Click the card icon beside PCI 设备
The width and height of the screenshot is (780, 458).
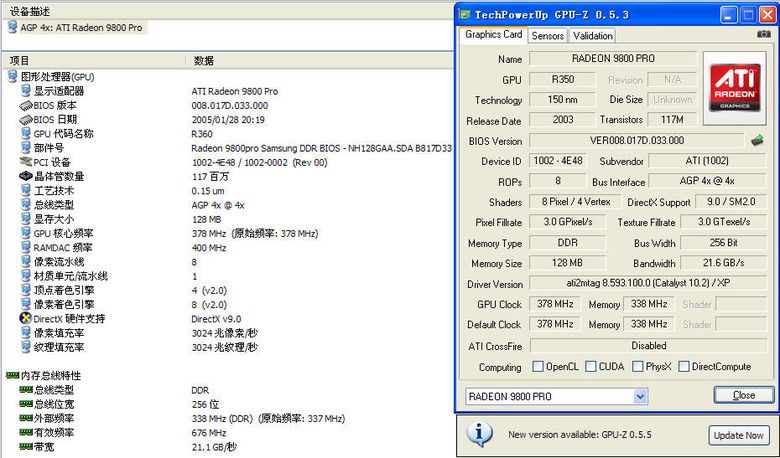pos(25,162)
